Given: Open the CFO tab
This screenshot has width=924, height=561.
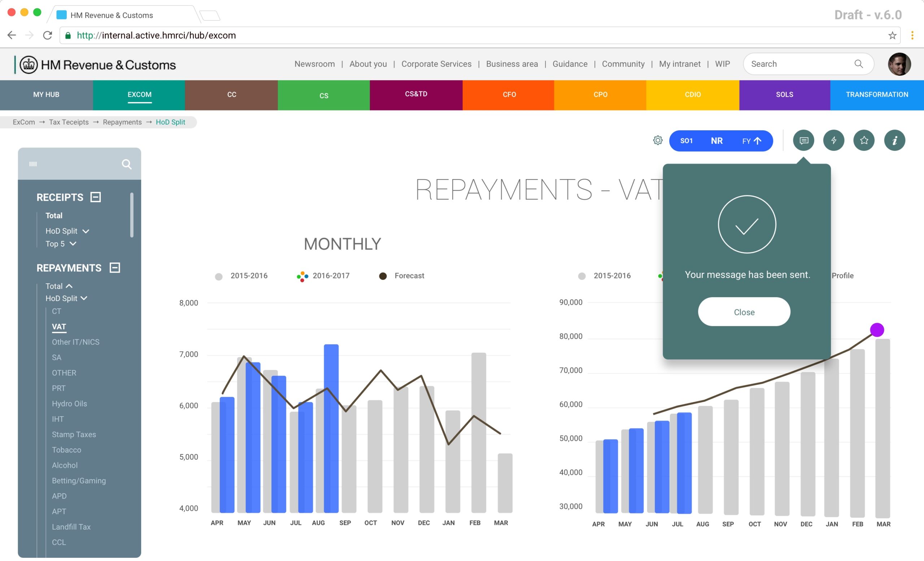Looking at the screenshot, I should 509,95.
